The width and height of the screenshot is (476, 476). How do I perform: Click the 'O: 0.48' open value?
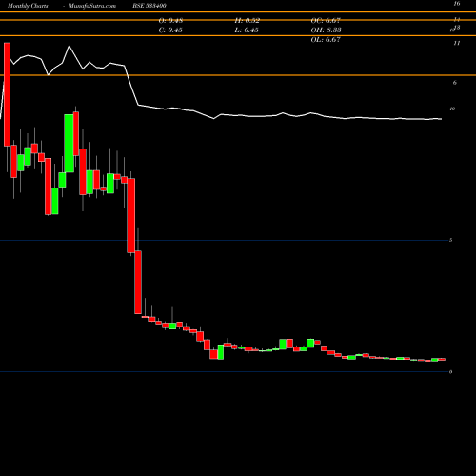170,21
